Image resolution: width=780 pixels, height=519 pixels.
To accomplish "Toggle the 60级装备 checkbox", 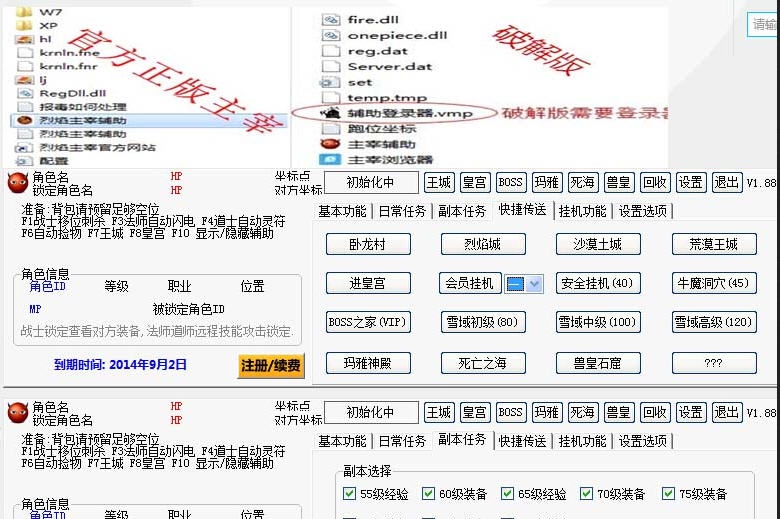I will [x=428, y=494].
